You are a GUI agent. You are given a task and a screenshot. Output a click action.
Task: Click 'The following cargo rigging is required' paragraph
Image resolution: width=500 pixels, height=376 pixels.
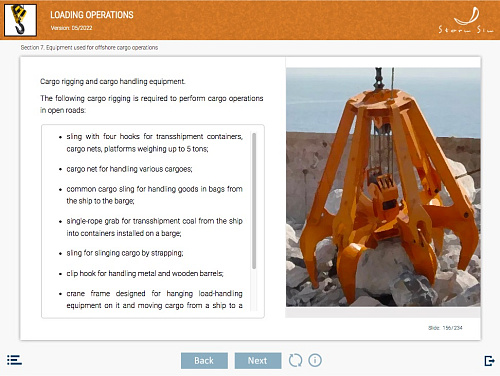(x=152, y=104)
